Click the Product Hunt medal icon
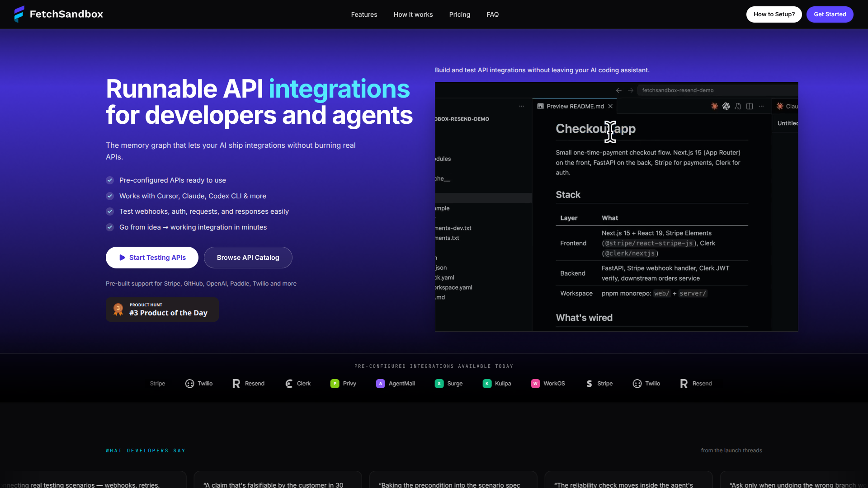Screen dimensions: 868x488 pyautogui.click(x=118, y=310)
